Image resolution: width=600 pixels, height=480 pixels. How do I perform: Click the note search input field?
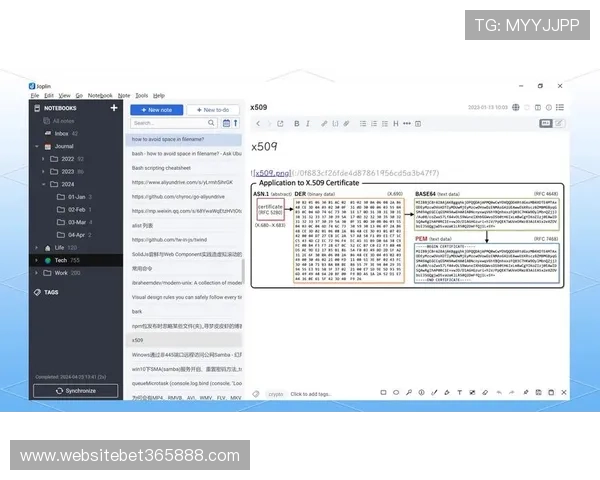172,123
